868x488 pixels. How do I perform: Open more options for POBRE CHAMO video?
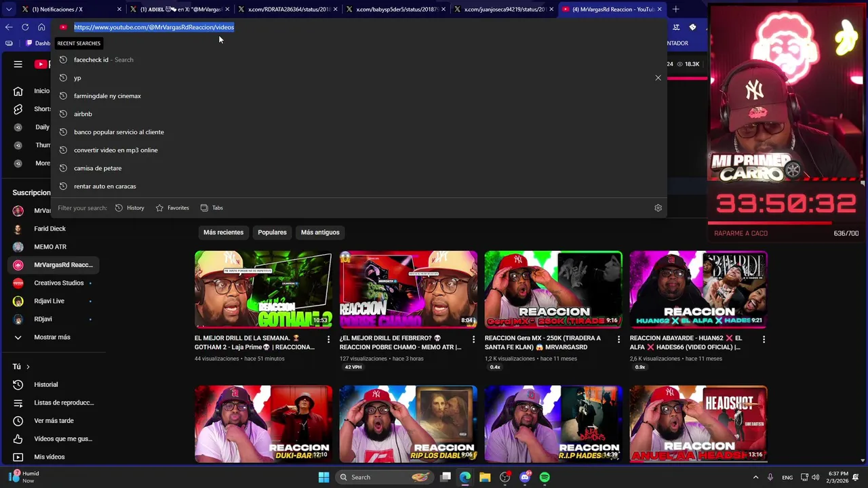click(x=473, y=339)
